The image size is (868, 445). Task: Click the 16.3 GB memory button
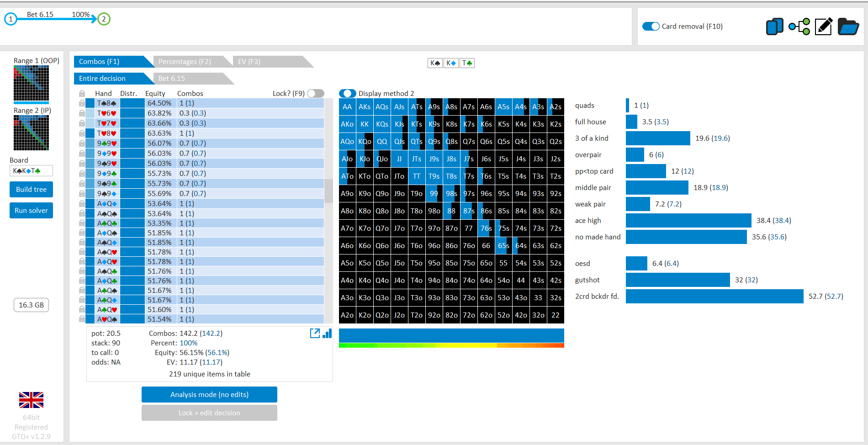(x=31, y=305)
